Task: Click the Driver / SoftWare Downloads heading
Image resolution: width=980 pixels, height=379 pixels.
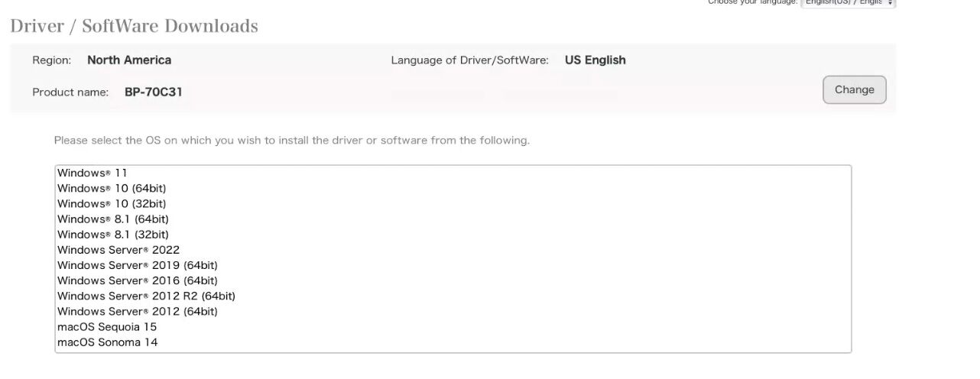Action: pos(134,26)
